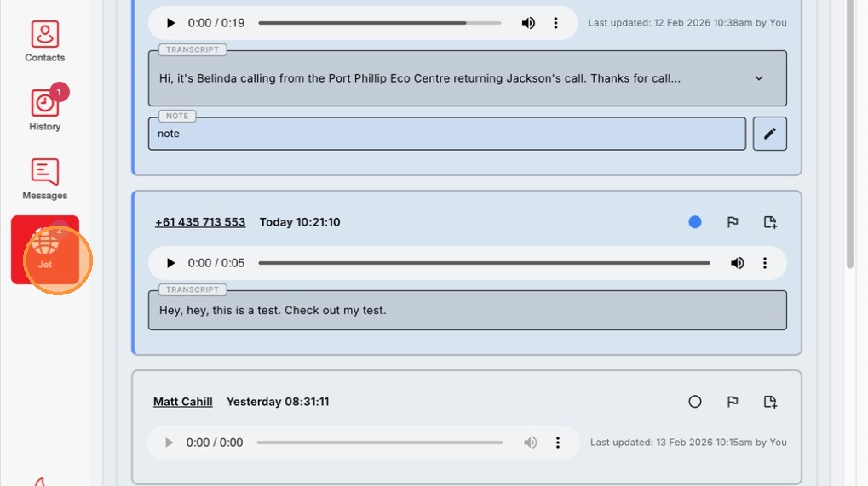The image size is (868, 486).
Task: Open History with notification badge
Action: (45, 108)
